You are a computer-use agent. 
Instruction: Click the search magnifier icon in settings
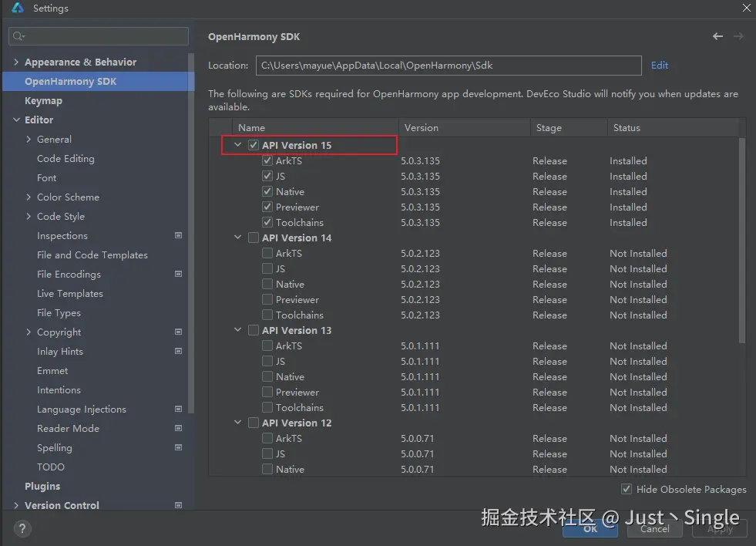click(x=18, y=36)
